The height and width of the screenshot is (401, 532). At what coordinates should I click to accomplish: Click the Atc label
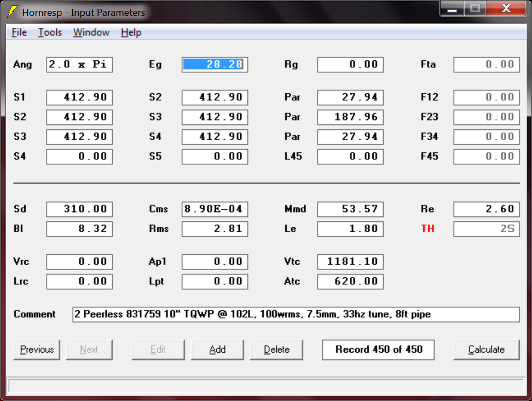(292, 281)
